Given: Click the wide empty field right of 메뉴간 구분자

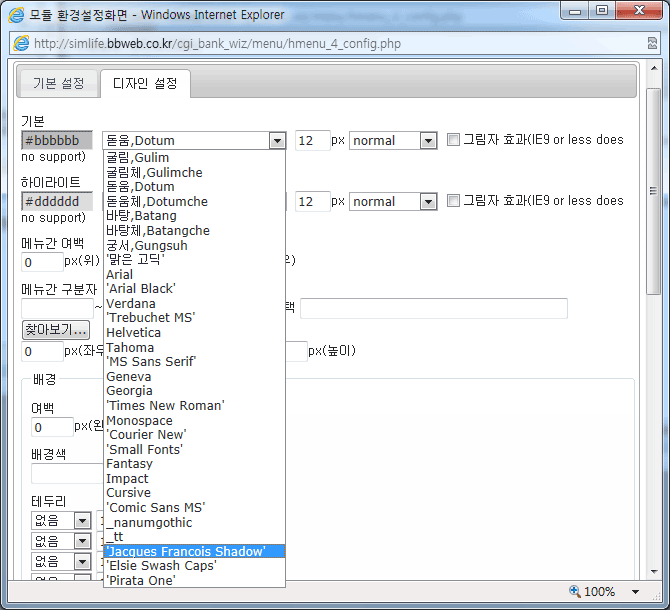Looking at the screenshot, I should tap(434, 308).
